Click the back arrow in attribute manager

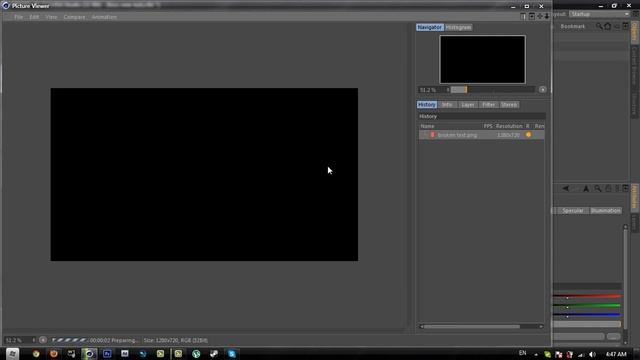[x=565, y=189]
